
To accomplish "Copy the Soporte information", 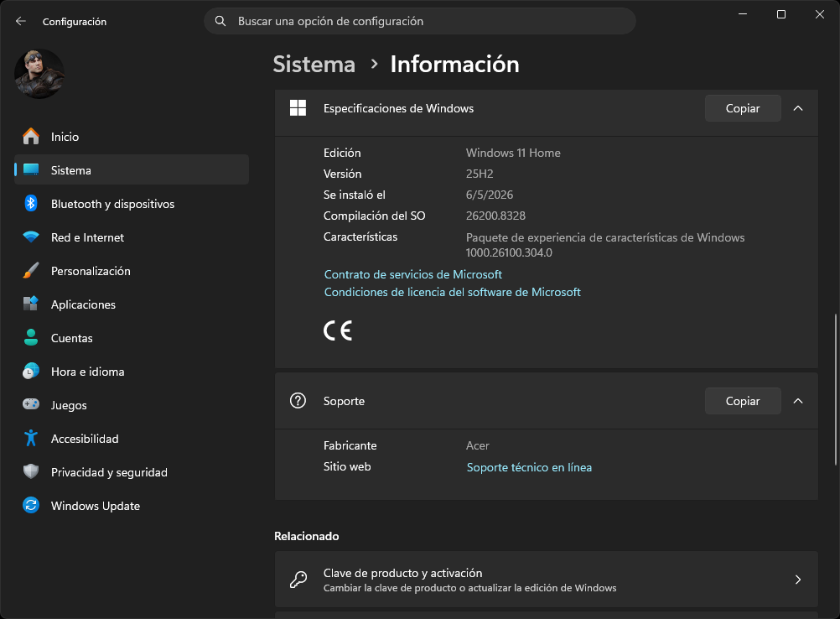I will click(743, 401).
